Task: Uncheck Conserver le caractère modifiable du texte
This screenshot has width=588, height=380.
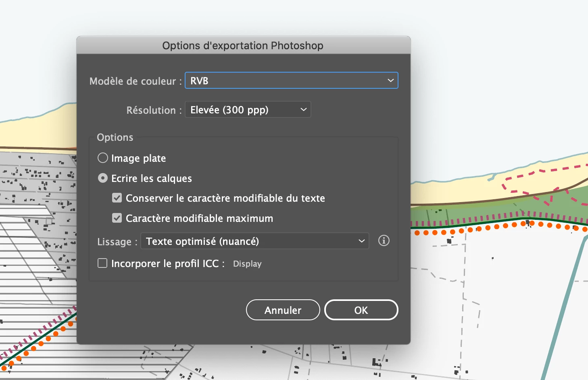Action: pyautogui.click(x=117, y=198)
